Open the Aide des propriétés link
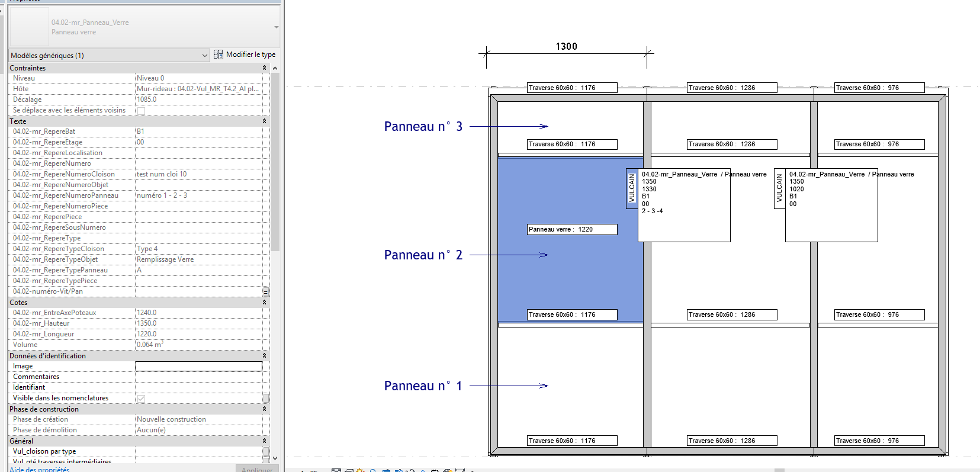980x472 pixels. [40, 469]
